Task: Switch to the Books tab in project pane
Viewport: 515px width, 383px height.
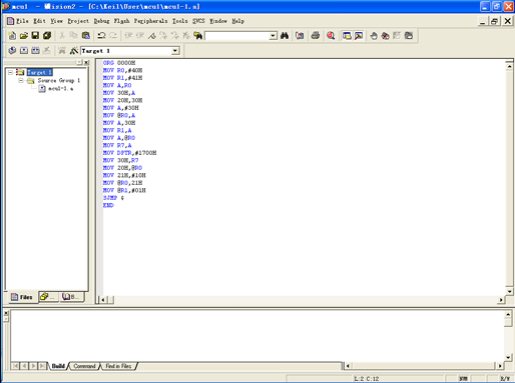Action: 71,297
